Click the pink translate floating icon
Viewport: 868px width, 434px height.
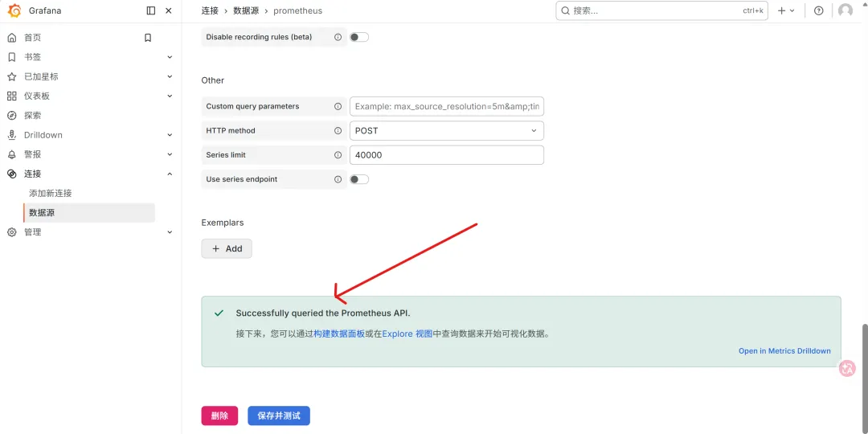point(848,368)
